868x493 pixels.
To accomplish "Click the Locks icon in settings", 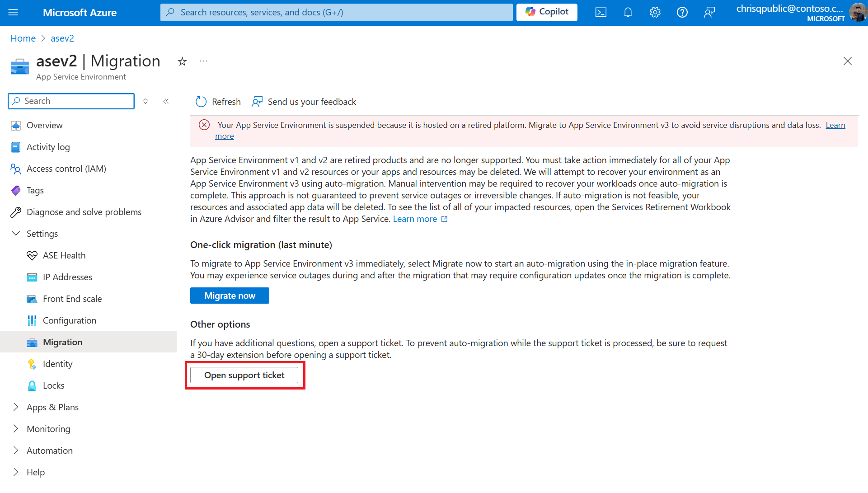I will click(32, 385).
